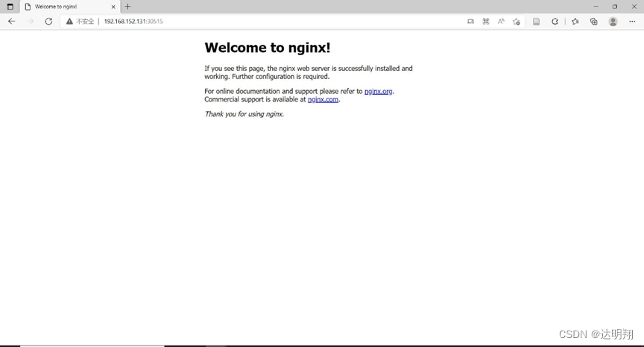This screenshot has height=347, width=644.
Task: Click the Welcome to nginx! heading
Action: 268,48
